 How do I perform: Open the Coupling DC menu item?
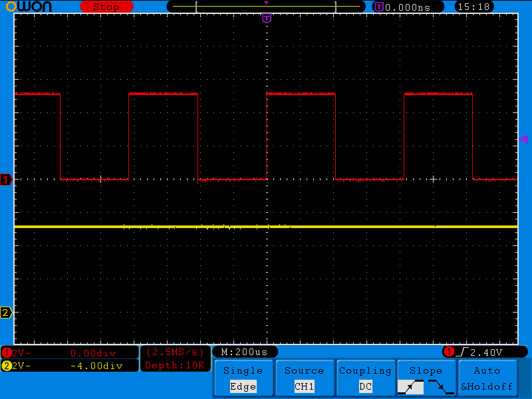click(365, 378)
